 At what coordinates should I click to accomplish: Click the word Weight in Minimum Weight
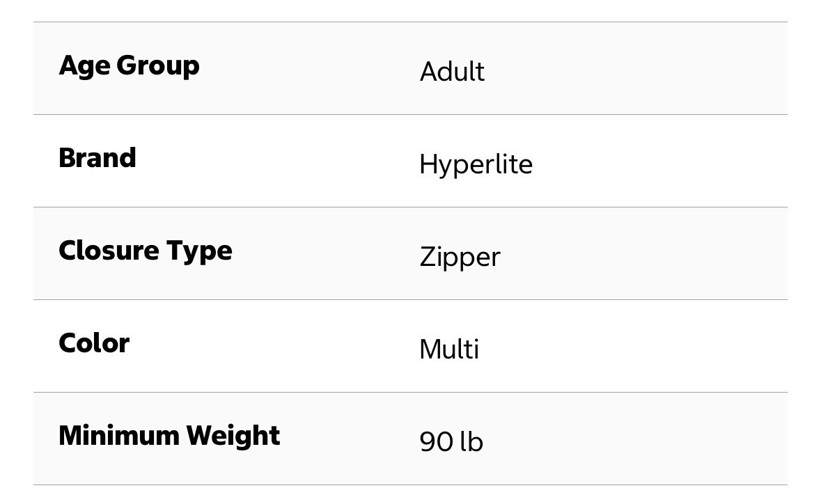pos(233,436)
